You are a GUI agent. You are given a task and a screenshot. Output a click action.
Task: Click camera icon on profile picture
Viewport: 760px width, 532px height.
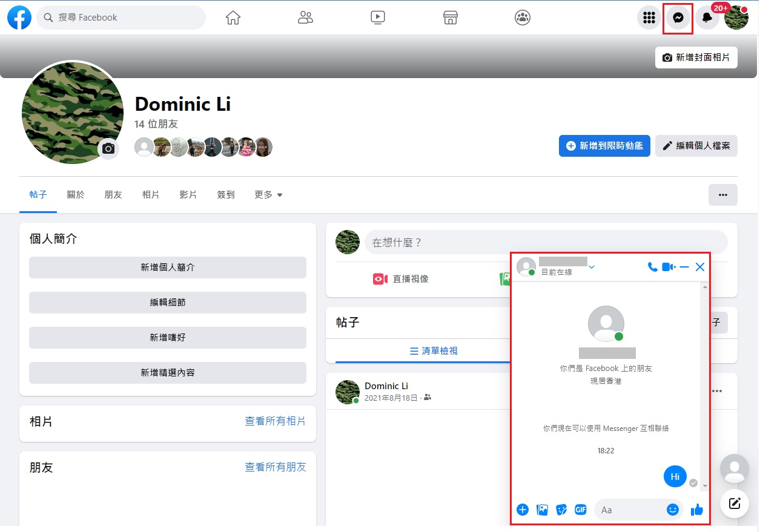(108, 149)
